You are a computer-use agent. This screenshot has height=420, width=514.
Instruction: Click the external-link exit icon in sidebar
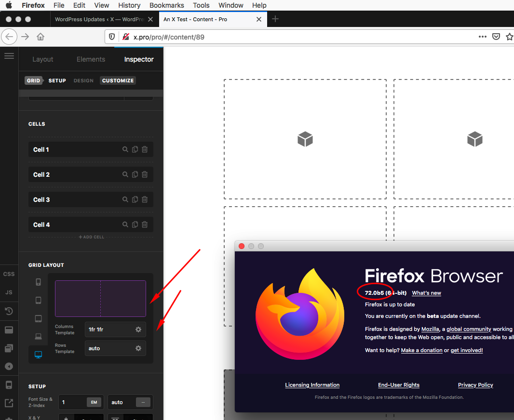[x=9, y=403]
